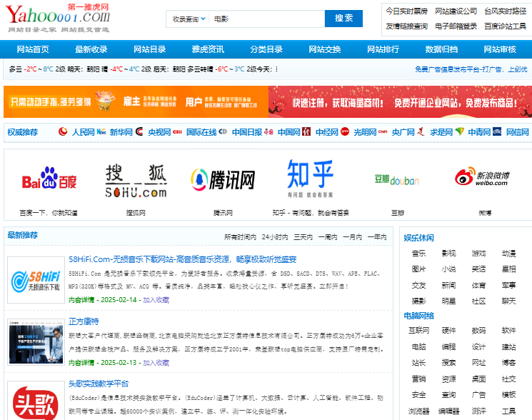Screen dimensions: 532x420
Task: Click the black C icon beside 央视网
Action: coord(139,131)
